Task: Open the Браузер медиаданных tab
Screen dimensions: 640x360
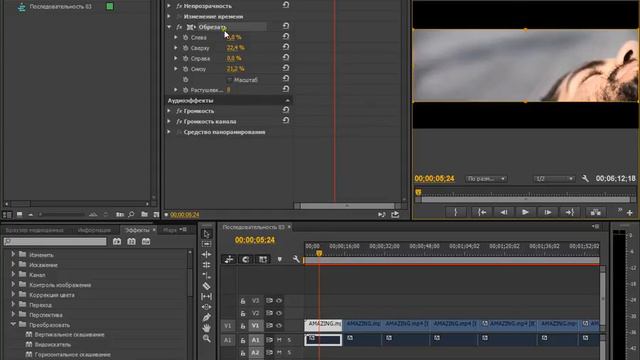Action: point(35,230)
